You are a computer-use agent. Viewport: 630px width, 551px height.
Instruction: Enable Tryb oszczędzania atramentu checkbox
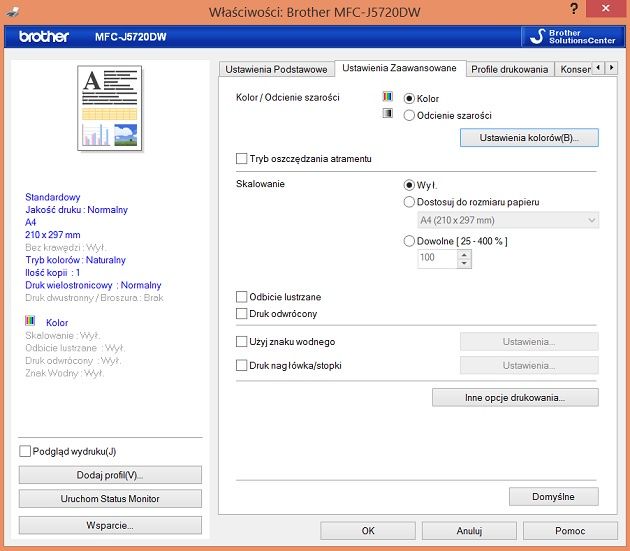click(x=241, y=158)
